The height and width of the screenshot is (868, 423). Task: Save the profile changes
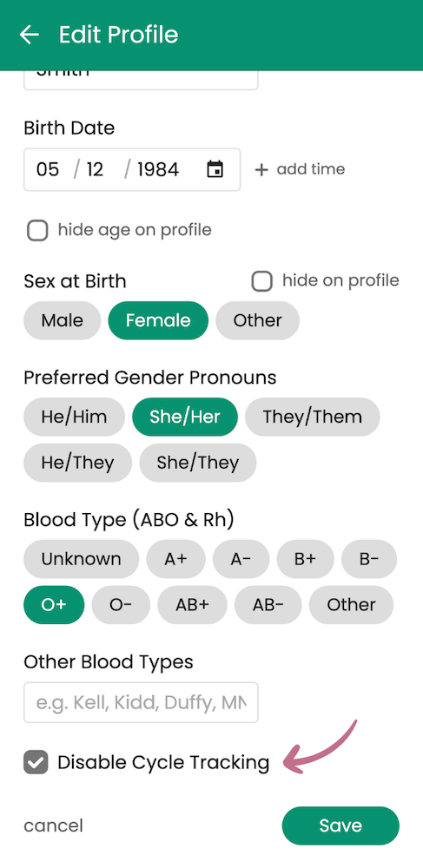click(340, 826)
